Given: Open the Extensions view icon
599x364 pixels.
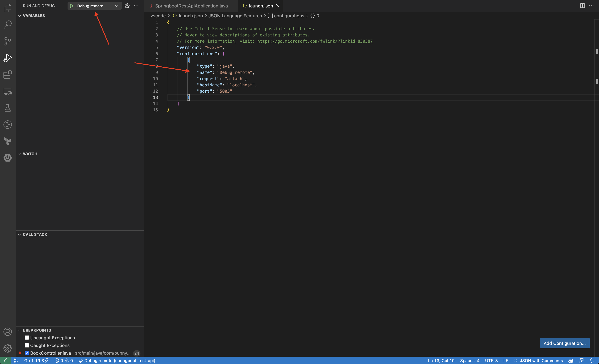Looking at the screenshot, I should coord(8,75).
